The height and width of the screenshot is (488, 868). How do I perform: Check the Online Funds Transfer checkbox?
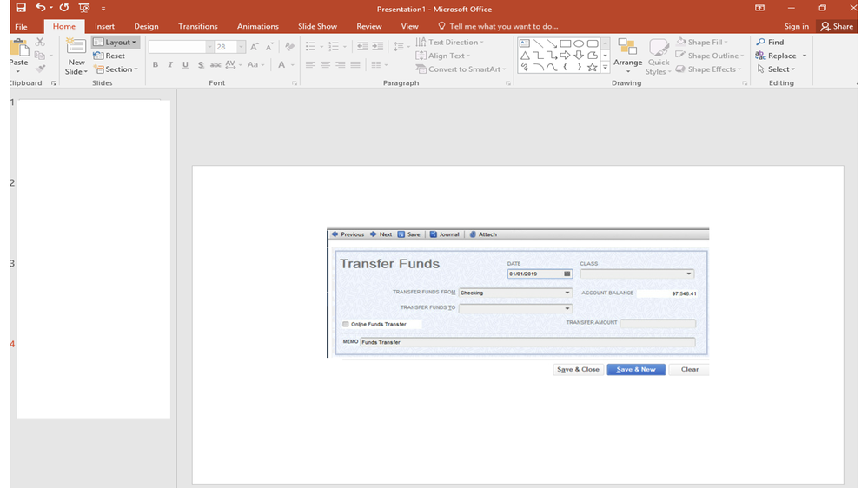[x=346, y=324]
